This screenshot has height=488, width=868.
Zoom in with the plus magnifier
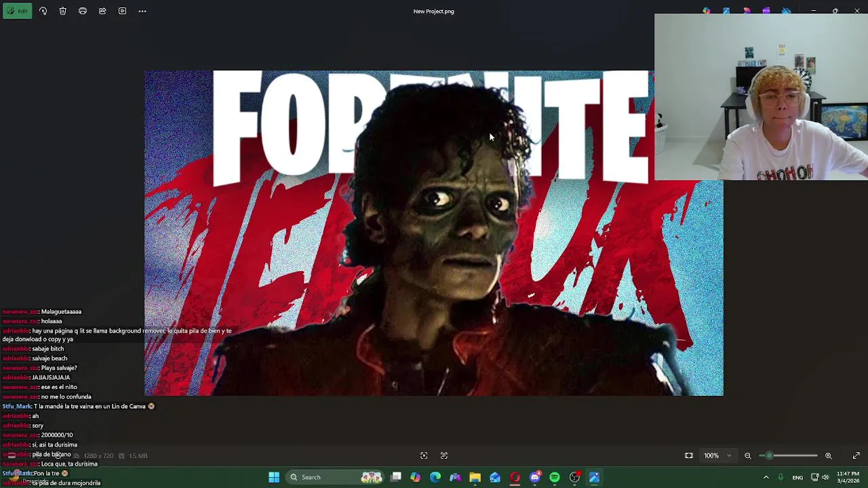(828, 455)
